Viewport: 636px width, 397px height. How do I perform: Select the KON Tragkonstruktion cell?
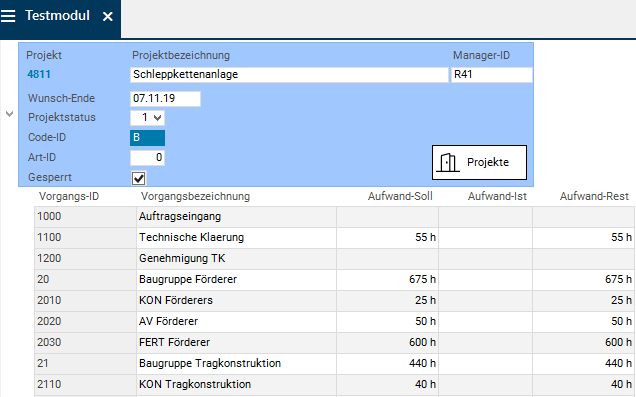(236, 384)
